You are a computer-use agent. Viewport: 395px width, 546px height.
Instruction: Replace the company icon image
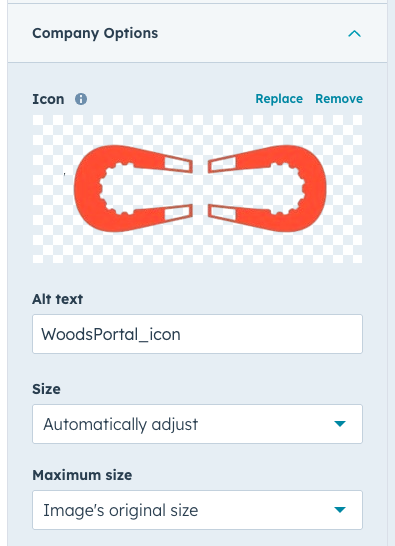(279, 99)
